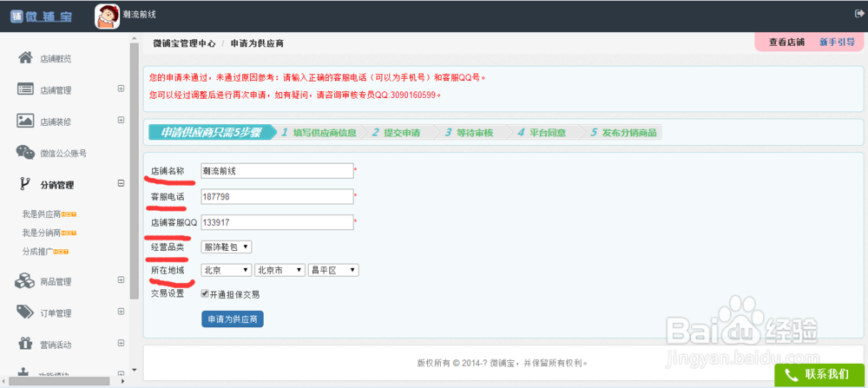Click the sidebar vertical scrollbar thumb
The height and width of the screenshot is (388, 868).
(x=134, y=172)
